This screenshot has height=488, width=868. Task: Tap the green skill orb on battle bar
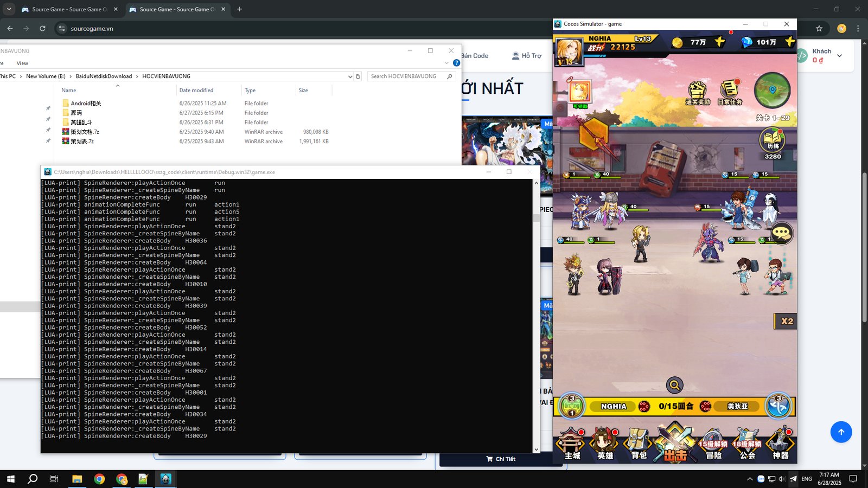[571, 406]
